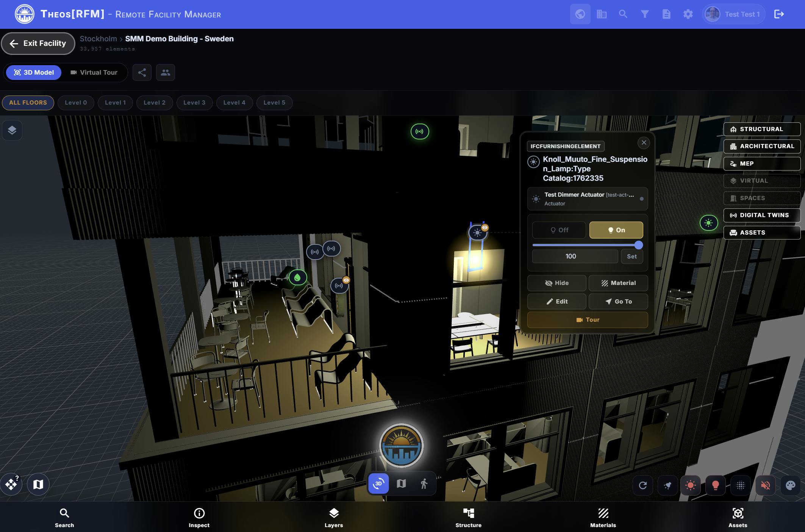The height and width of the screenshot is (532, 805).
Task: Select the ALL FLOORS filter
Action: [28, 103]
